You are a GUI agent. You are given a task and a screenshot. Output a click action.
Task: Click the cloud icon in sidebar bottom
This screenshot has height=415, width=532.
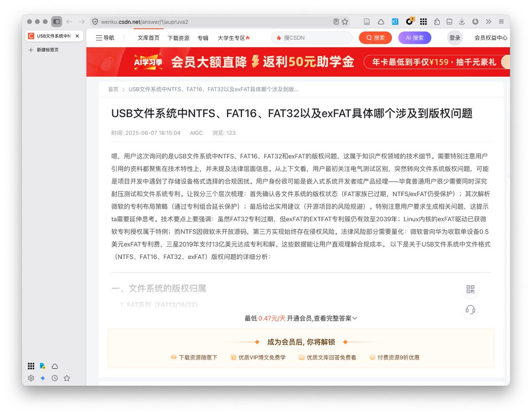(55, 366)
